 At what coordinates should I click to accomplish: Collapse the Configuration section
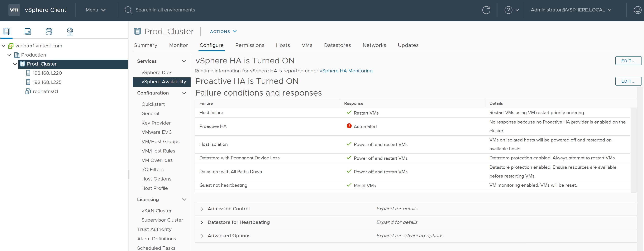184,93
